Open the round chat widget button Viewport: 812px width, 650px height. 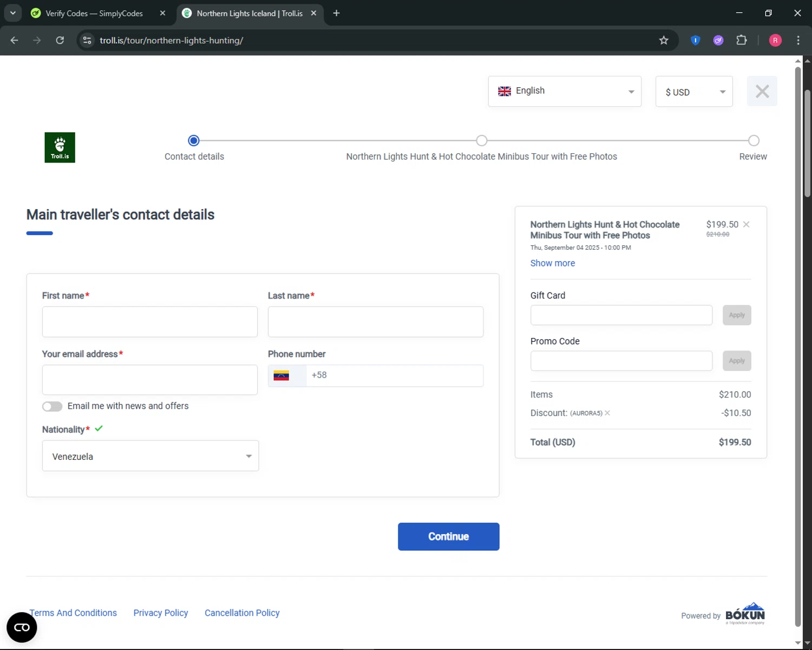[22, 627]
